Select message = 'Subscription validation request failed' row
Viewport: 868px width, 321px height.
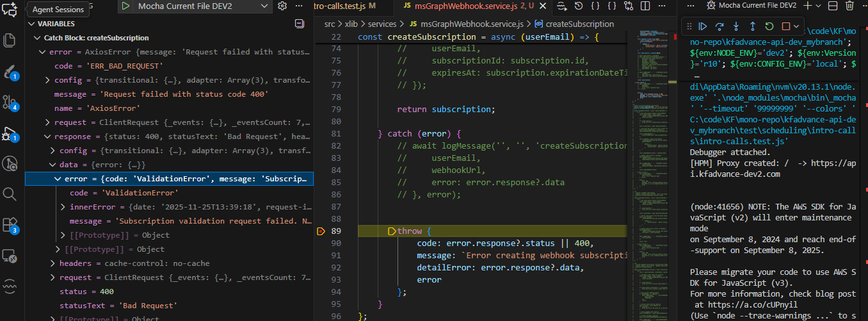pyautogui.click(x=169, y=221)
